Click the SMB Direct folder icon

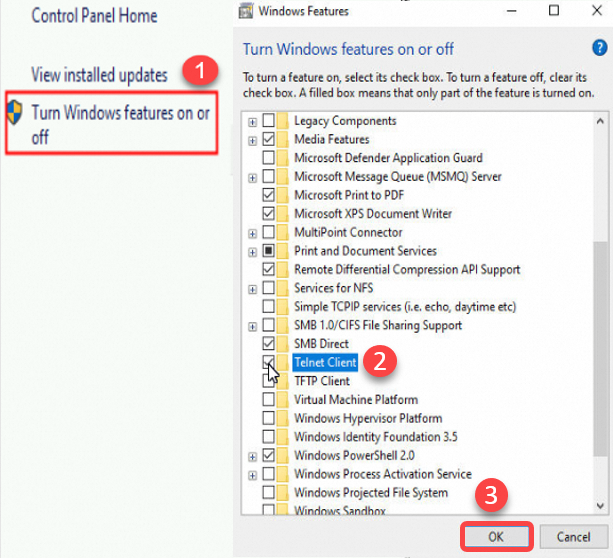282,344
